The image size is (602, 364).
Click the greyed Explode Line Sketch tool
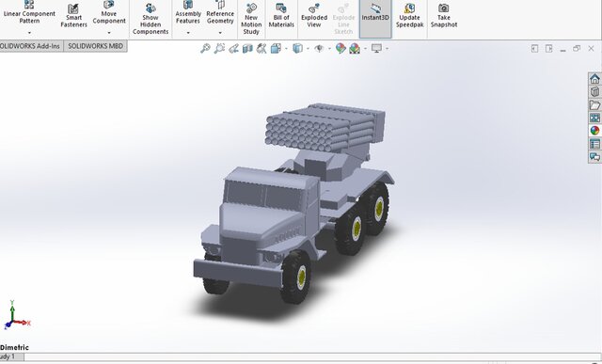click(343, 19)
